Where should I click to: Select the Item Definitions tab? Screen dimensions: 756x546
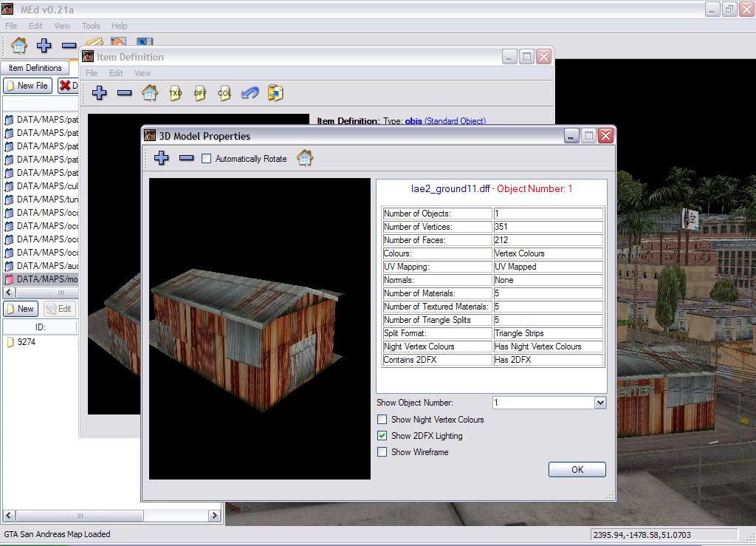point(35,68)
